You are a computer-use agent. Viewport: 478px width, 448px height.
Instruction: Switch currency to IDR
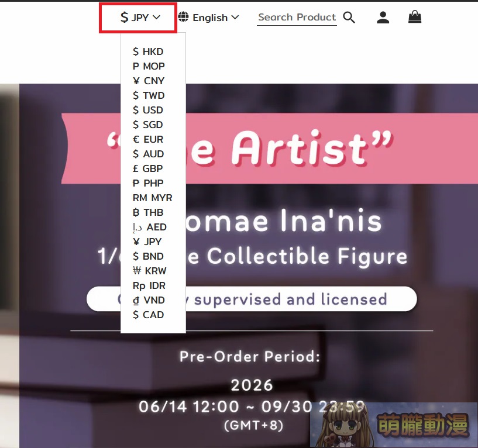(149, 285)
